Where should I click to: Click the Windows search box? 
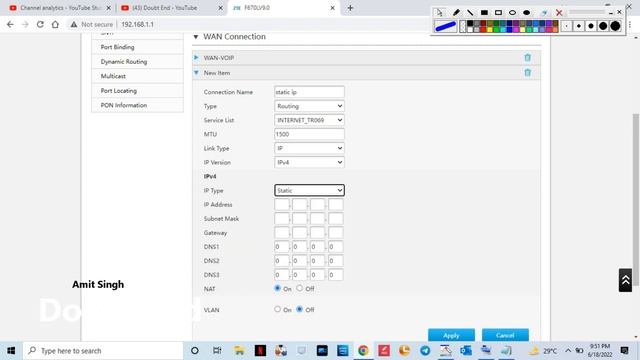coord(103,351)
